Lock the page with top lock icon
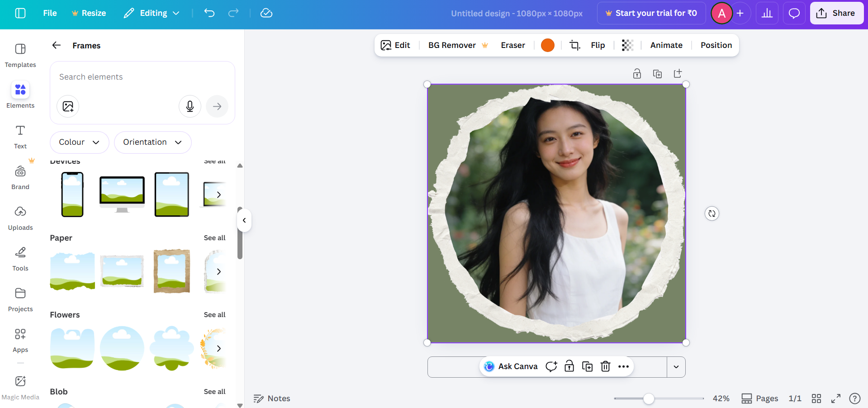Image resolution: width=868 pixels, height=408 pixels. (637, 74)
